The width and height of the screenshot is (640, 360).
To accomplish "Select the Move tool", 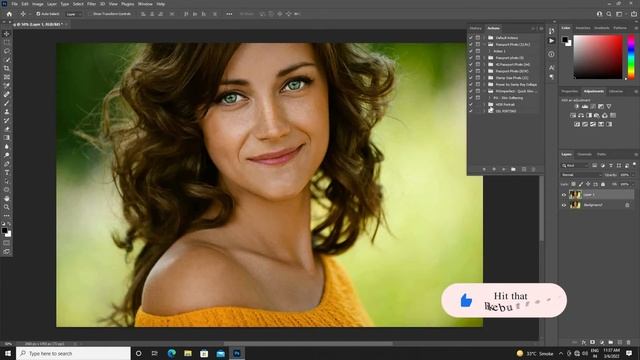I will coord(7,34).
